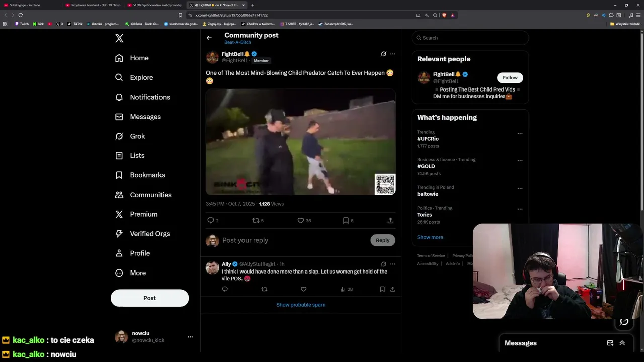Open Verified Orgs in the sidebar
This screenshot has height=362, width=644.
click(142, 234)
